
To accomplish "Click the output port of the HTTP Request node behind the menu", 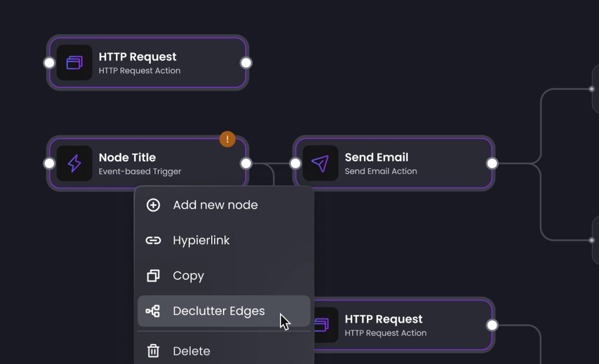I will [492, 325].
